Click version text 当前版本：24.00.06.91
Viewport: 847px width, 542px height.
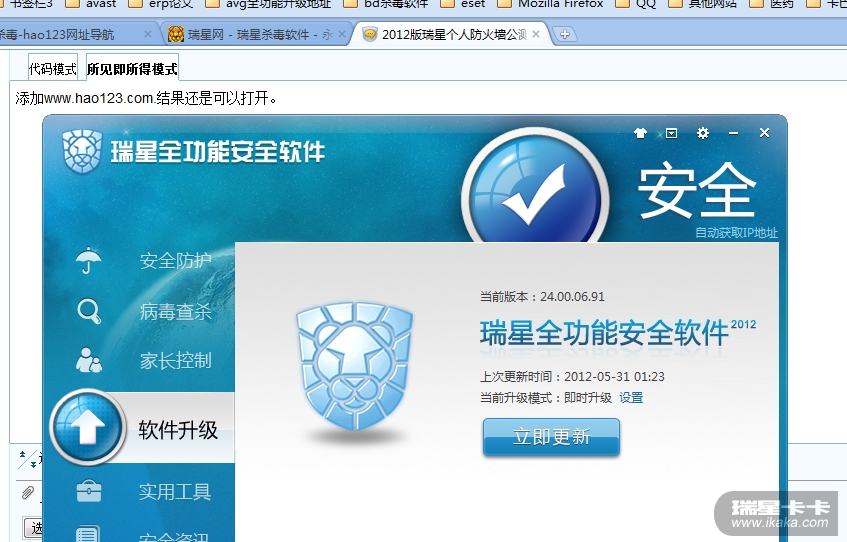click(542, 297)
